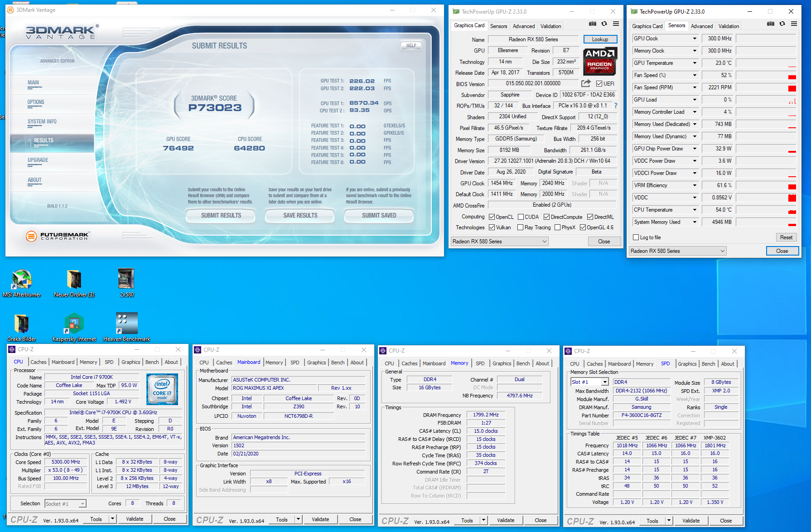Open Neuer Ordner (3) desktop folder
The width and height of the screenshot is (811, 532).
pyautogui.click(x=74, y=283)
